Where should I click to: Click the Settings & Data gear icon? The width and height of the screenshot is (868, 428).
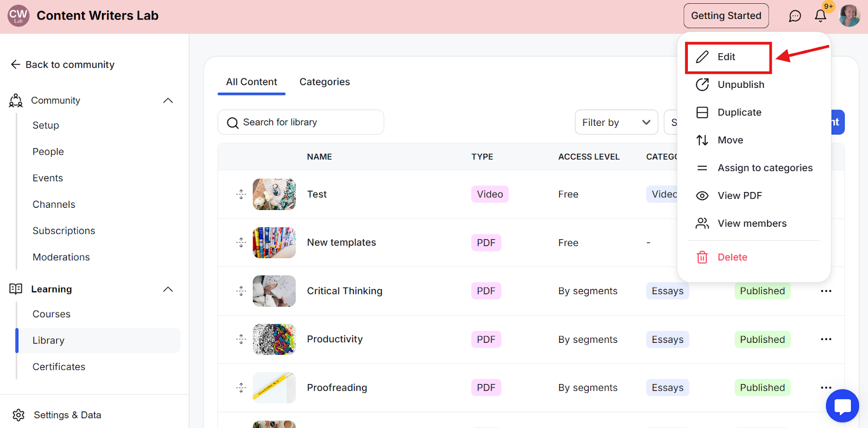point(18,415)
